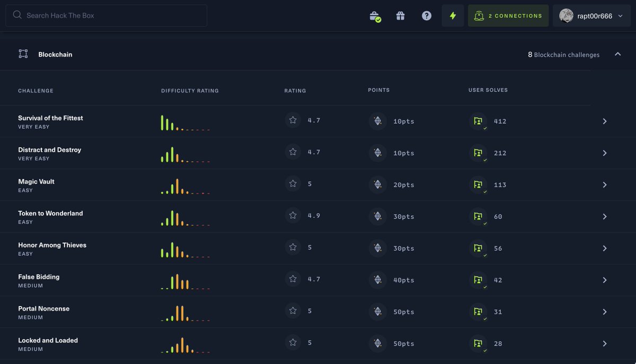Click the Blockchain category icon
Image resolution: width=636 pixels, height=364 pixels.
point(23,54)
